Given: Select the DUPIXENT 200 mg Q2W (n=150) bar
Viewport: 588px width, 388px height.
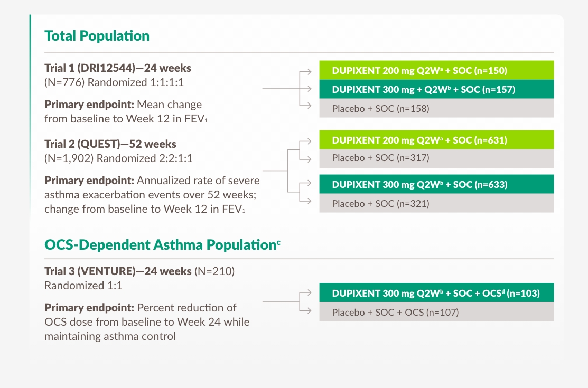Looking at the screenshot, I should (436, 70).
